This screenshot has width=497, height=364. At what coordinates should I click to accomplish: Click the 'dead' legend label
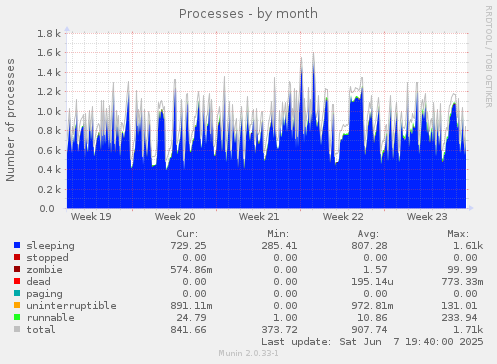click(x=38, y=282)
